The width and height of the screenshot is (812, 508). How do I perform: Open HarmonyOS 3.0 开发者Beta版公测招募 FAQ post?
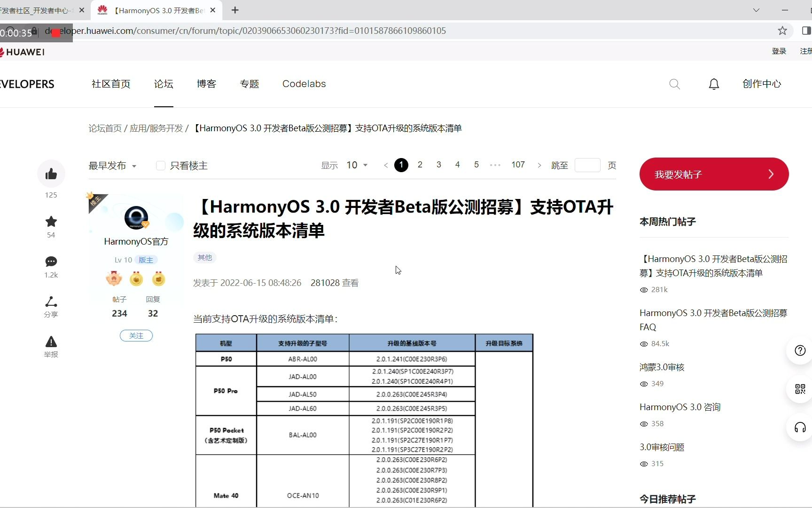713,320
